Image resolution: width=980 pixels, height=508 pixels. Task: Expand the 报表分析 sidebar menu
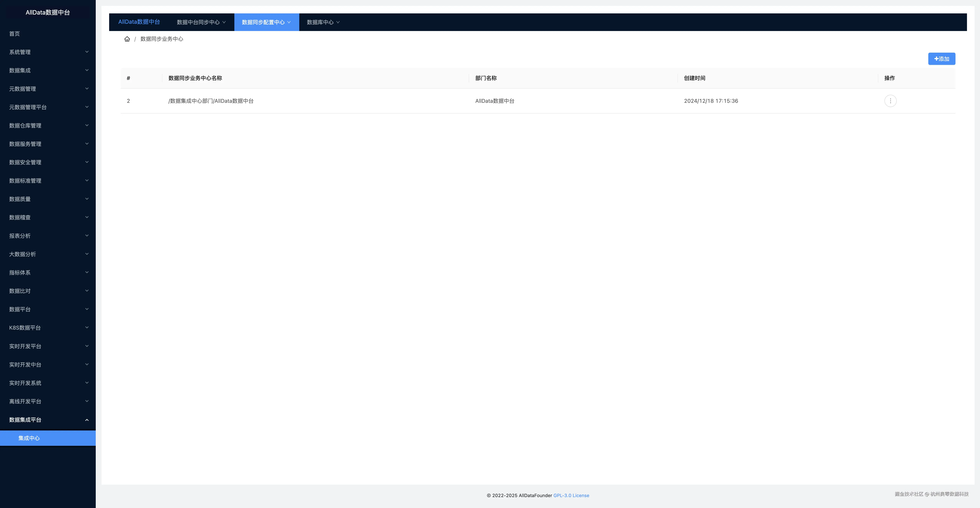coord(48,236)
